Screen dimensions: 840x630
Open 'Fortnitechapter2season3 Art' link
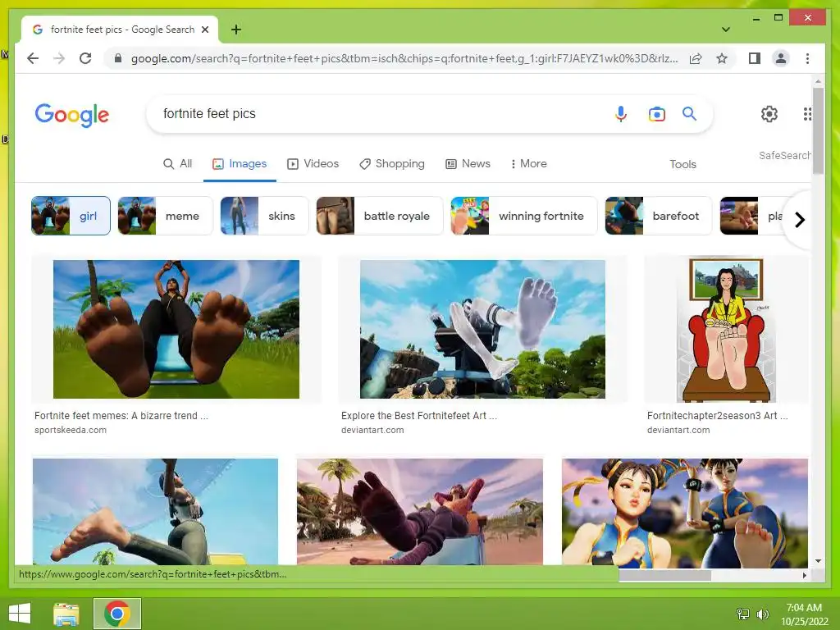click(717, 416)
